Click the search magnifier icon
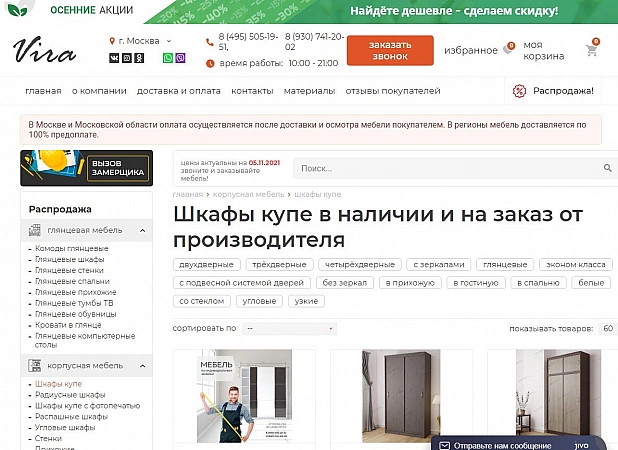618x450 pixels. [608, 168]
